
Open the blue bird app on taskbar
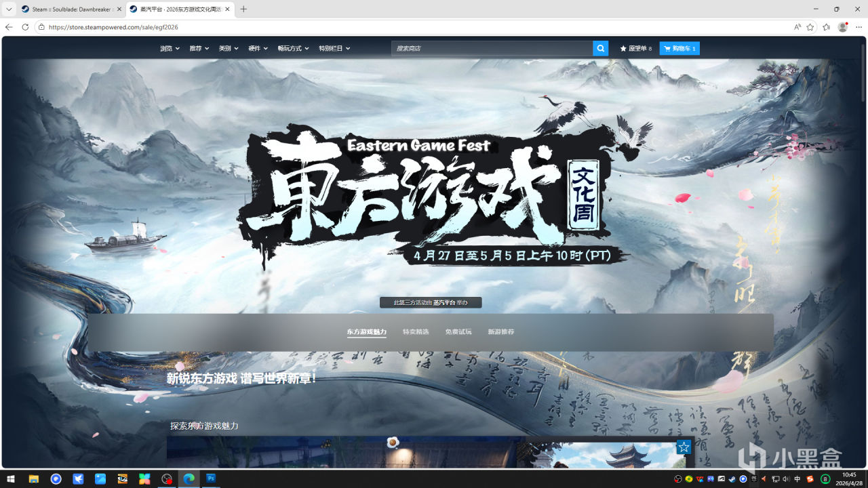click(x=78, y=479)
